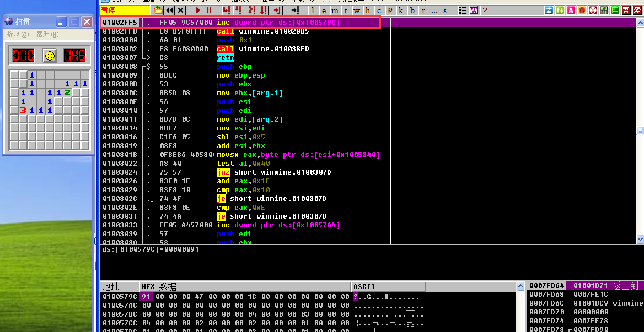Open the Threads window via 't' button
The image size is (644, 332).
click(x=346, y=10)
